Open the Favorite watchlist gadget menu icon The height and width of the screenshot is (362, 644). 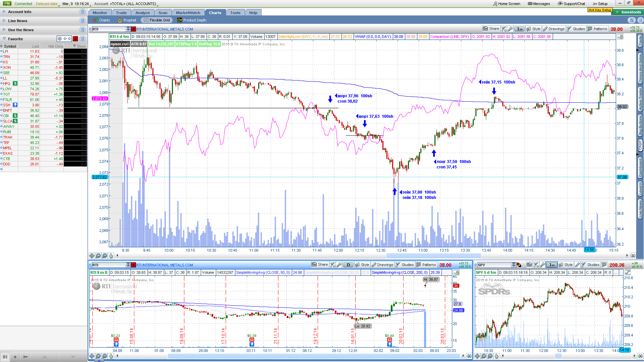pyautogui.click(x=82, y=39)
